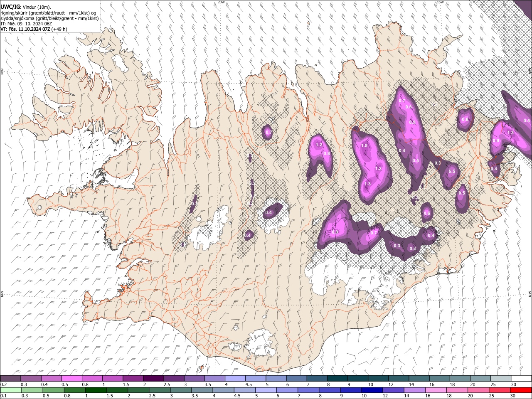
Task: Click the slate blue 6–7 snow legend swatch
Action: 296,378
